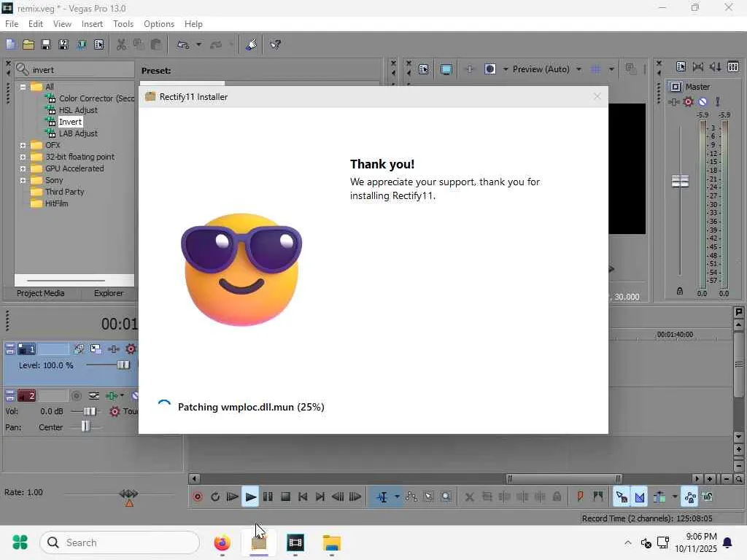Adjust the Master volume fader handle
The image size is (747, 560).
680,182
